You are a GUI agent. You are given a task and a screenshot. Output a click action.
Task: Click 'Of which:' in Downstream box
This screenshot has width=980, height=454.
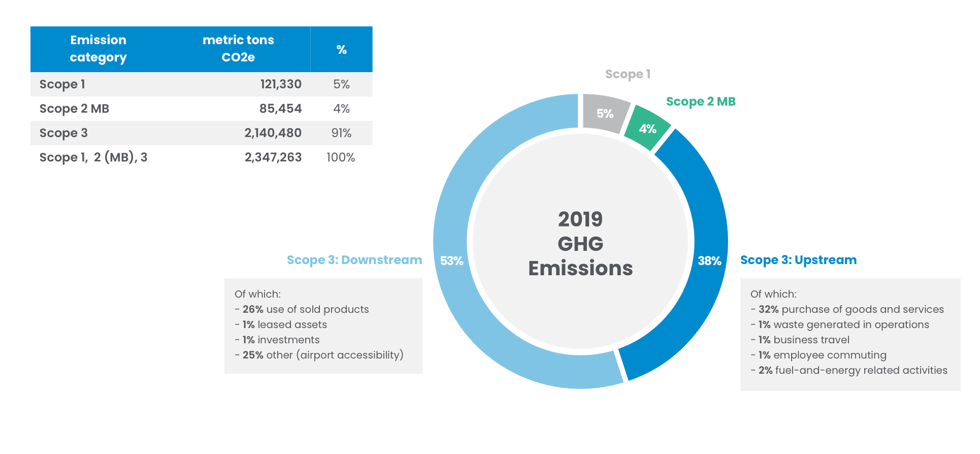point(257,294)
